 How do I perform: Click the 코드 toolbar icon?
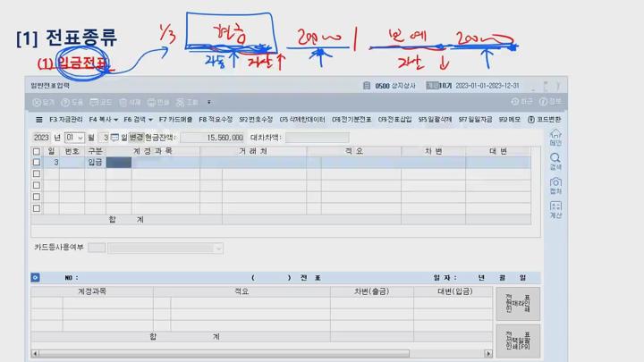click(x=100, y=102)
